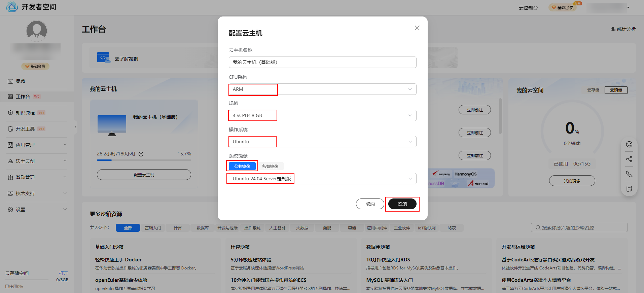The height and width of the screenshot is (293, 644).
Task: Switch the cloud space view to 云存储
Action: 593,90
